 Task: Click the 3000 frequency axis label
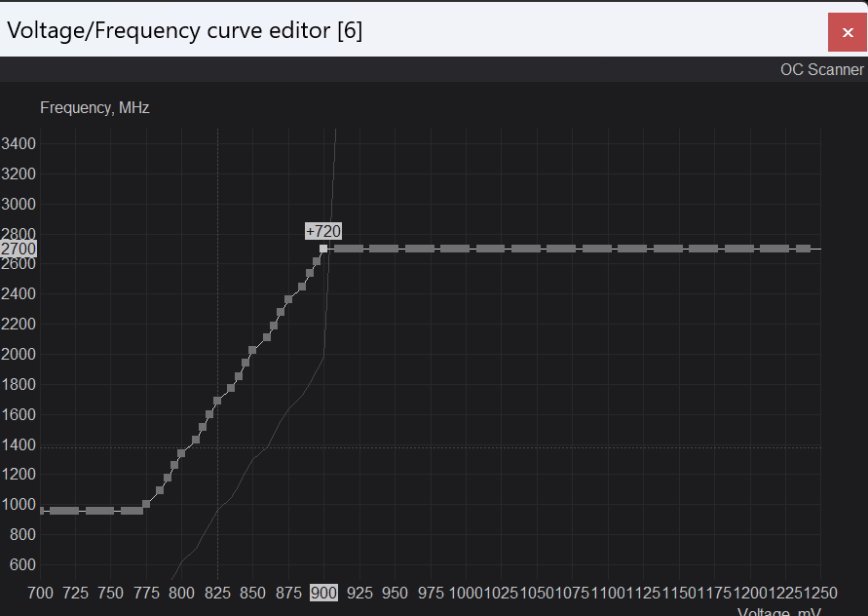[x=19, y=205]
